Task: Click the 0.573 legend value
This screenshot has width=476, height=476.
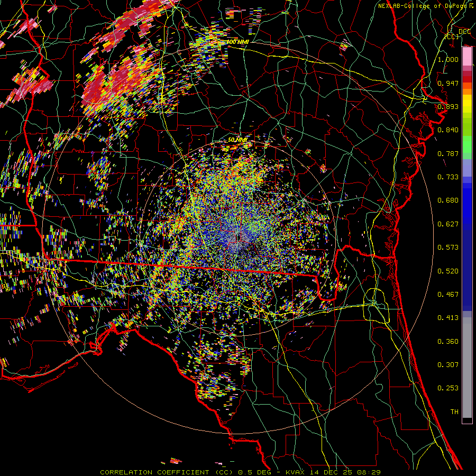Action: (448, 247)
